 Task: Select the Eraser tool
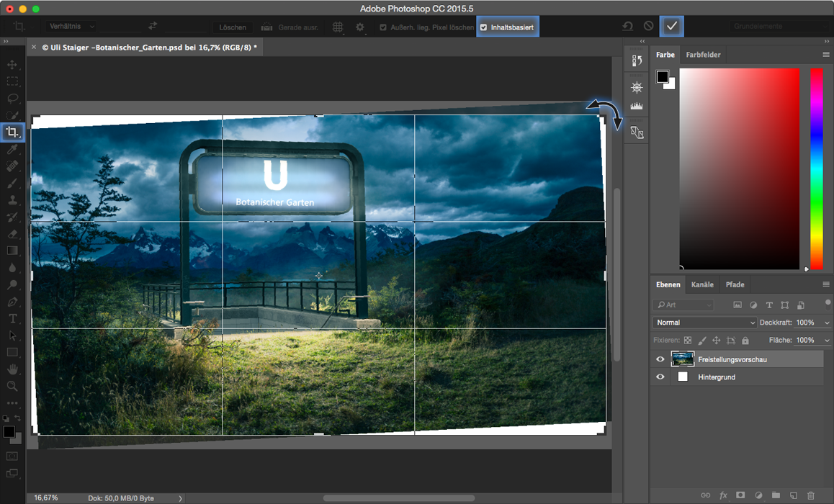coord(12,234)
